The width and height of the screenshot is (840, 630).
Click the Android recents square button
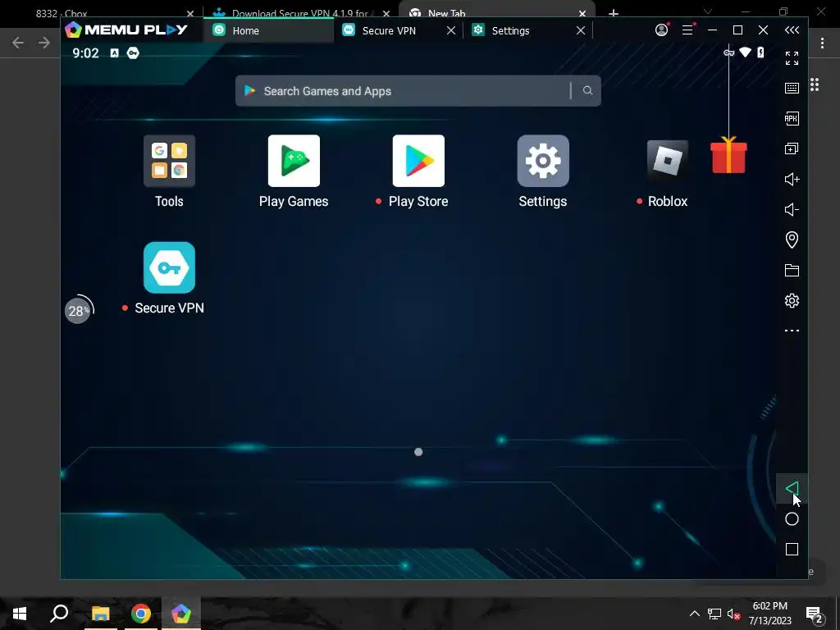coord(792,549)
